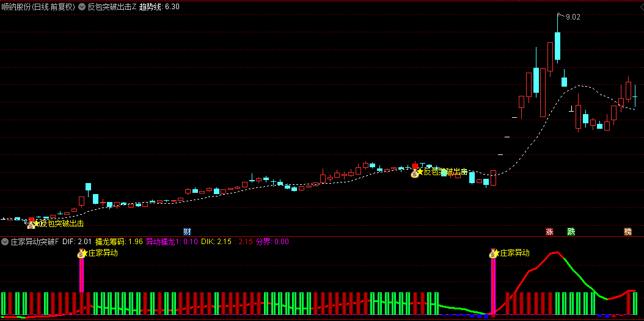Click the 异动擒龙1: 0.10 value
Viewport: 644px width, 321px height.
pos(172,242)
